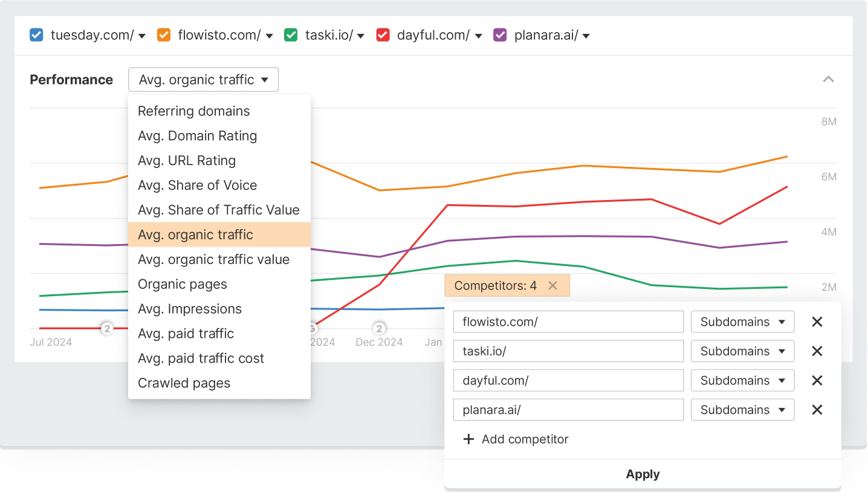868x492 pixels.
Task: Clear the Competitors: 4 filter chip
Action: click(x=552, y=286)
